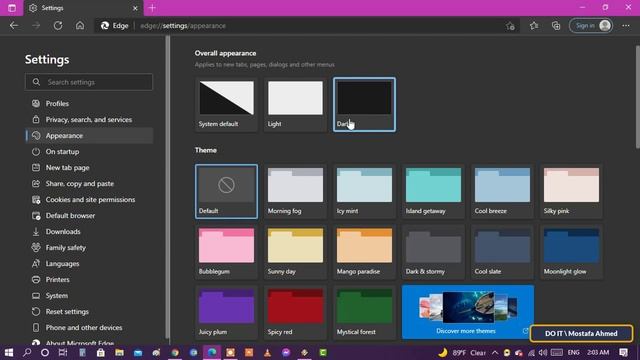The image size is (640, 360).
Task: Apply the Icy mint theme
Action: point(364,191)
